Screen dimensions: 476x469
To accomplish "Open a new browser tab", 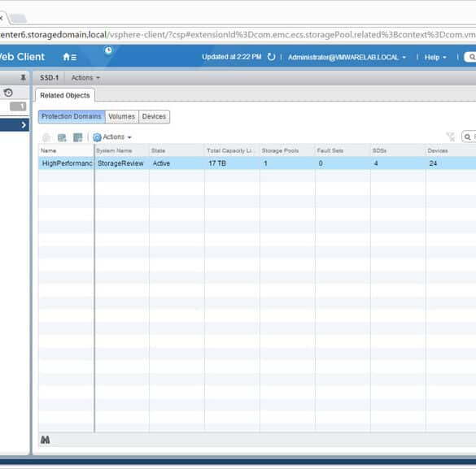I will point(19,19).
